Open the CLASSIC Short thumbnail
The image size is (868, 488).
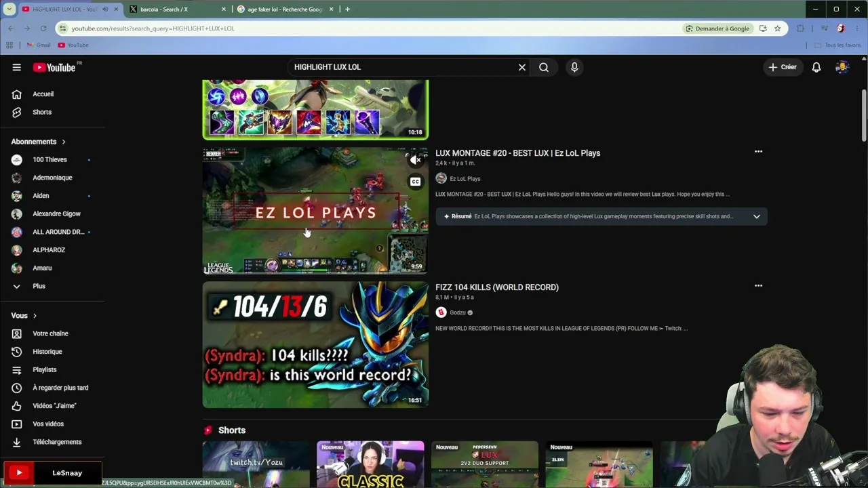[x=370, y=464]
